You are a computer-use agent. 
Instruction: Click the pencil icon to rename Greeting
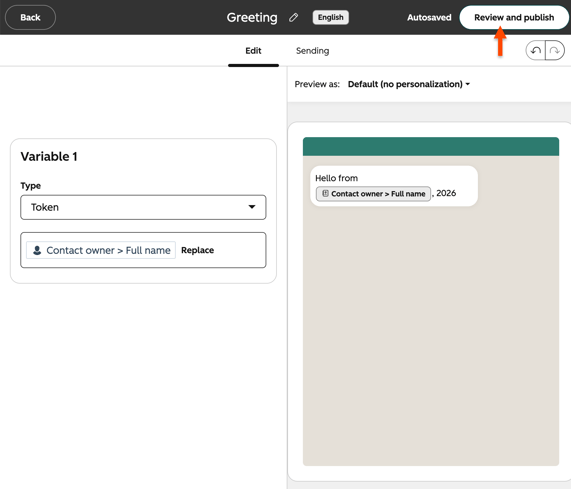294,17
